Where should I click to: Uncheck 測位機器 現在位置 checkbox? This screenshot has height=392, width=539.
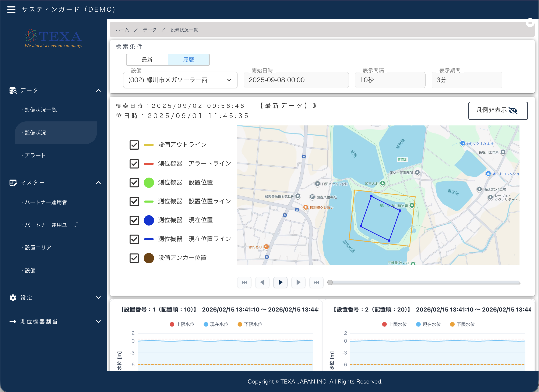134,220
